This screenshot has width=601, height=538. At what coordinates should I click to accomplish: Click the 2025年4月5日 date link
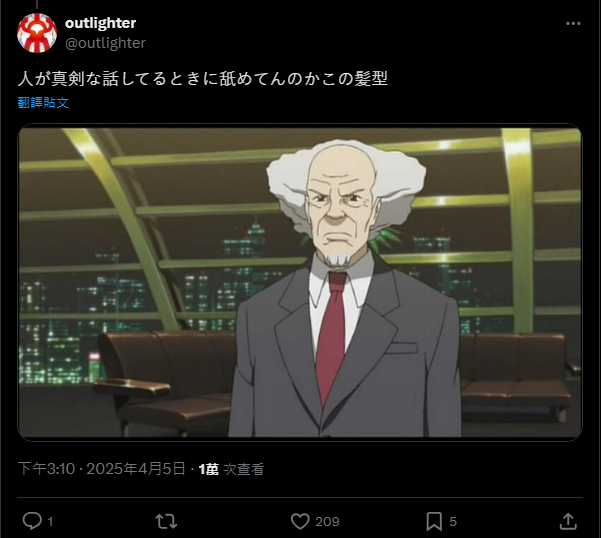point(136,469)
